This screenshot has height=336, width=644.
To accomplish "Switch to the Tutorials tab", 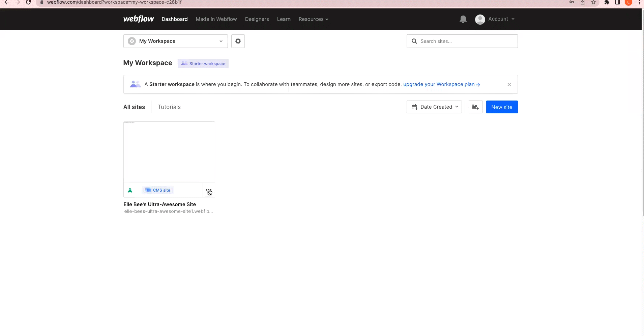I will (x=169, y=107).
